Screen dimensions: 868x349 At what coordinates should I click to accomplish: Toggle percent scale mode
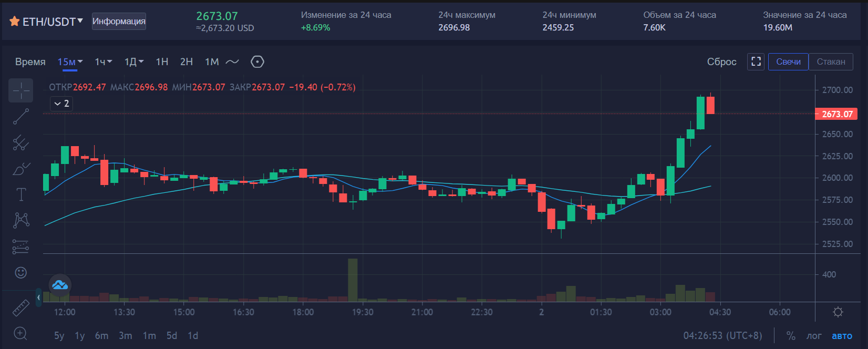coord(791,336)
